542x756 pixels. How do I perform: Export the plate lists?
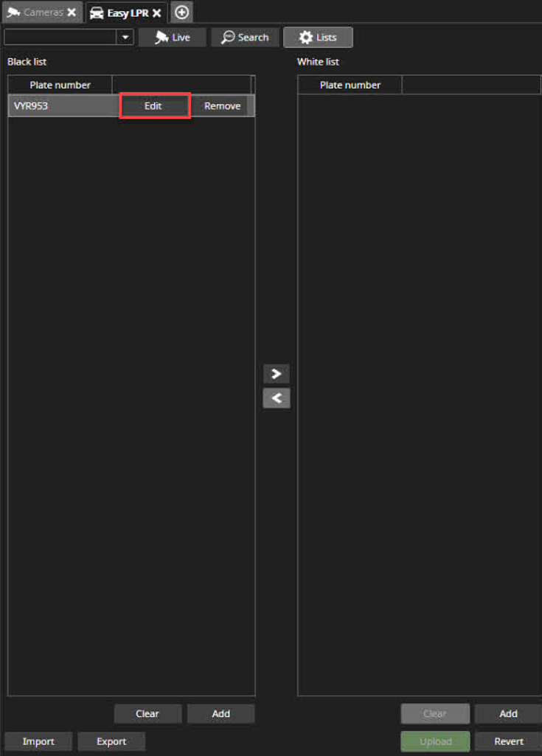(111, 741)
